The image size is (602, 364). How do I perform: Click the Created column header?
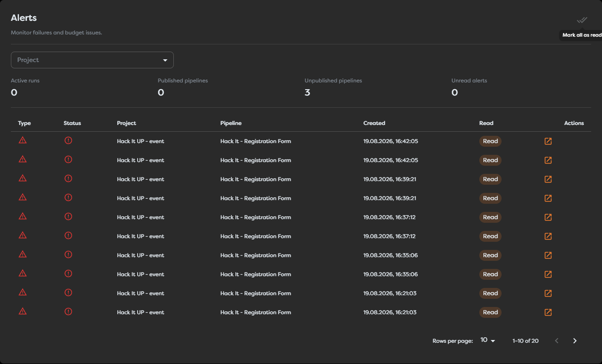(x=374, y=123)
